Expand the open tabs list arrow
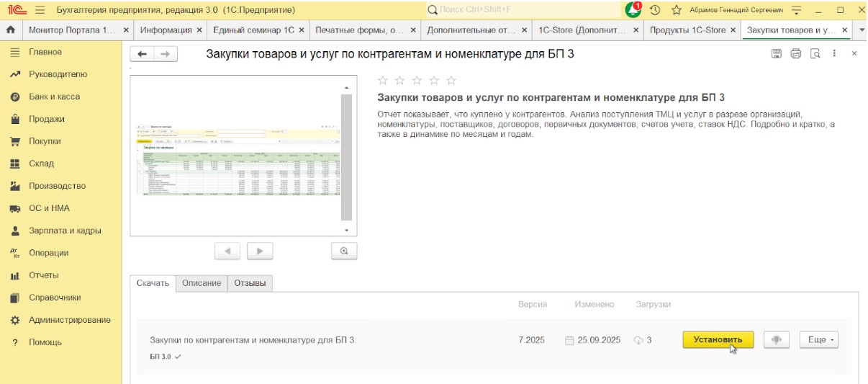This screenshot has height=384, width=868. (862, 30)
